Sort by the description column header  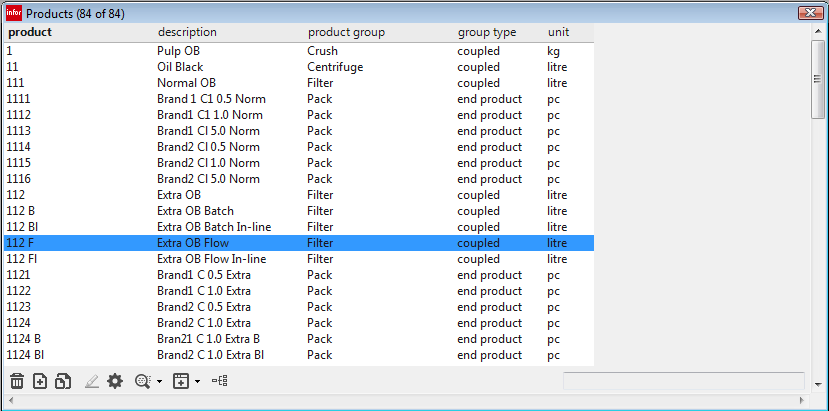187,32
